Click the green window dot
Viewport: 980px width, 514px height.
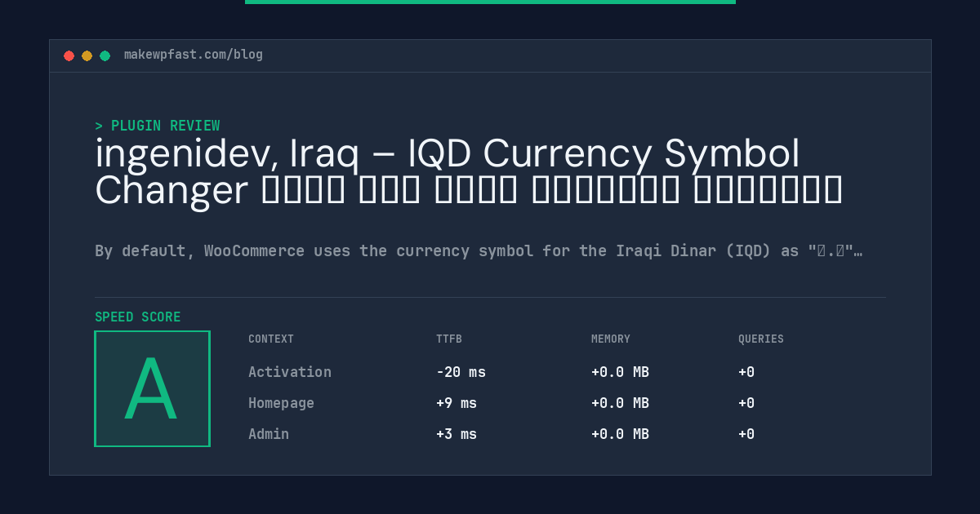[105, 55]
